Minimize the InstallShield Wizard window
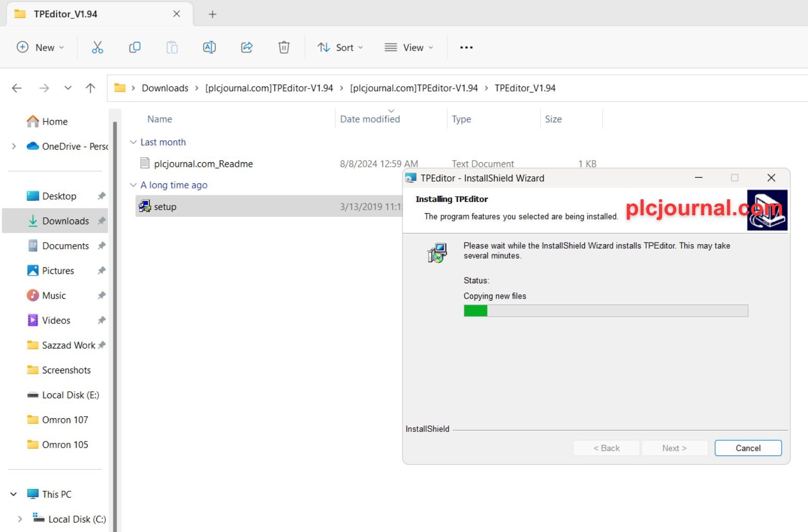808x532 pixels. [699, 178]
